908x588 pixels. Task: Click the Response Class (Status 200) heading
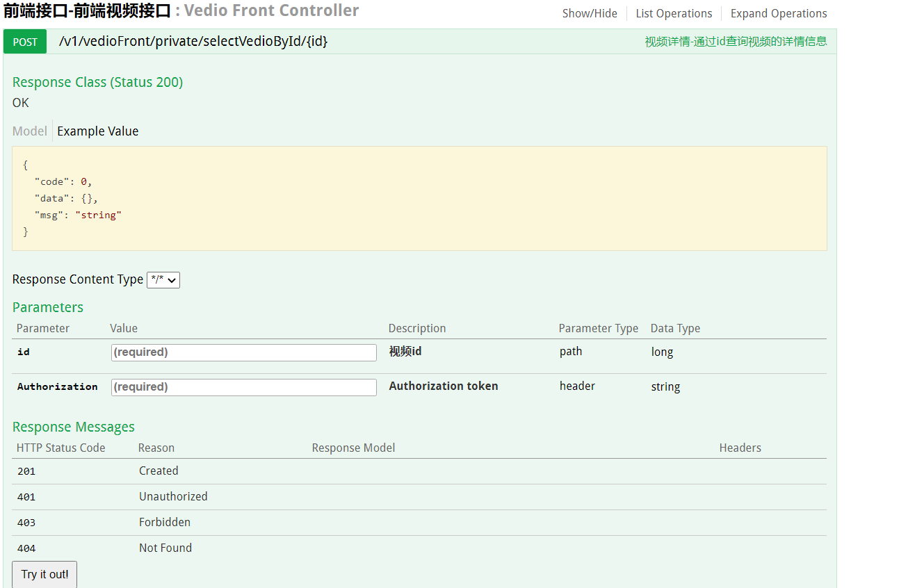[x=98, y=82]
